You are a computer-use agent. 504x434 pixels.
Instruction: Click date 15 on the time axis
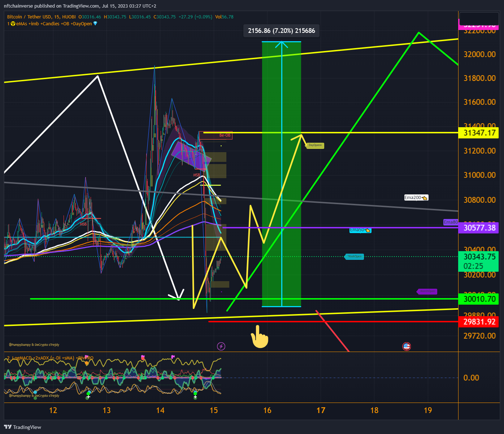(214, 410)
